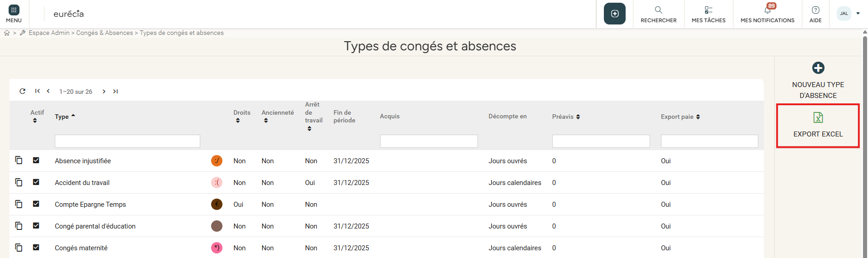Go to the last page of results
868x258 pixels.
point(116,91)
